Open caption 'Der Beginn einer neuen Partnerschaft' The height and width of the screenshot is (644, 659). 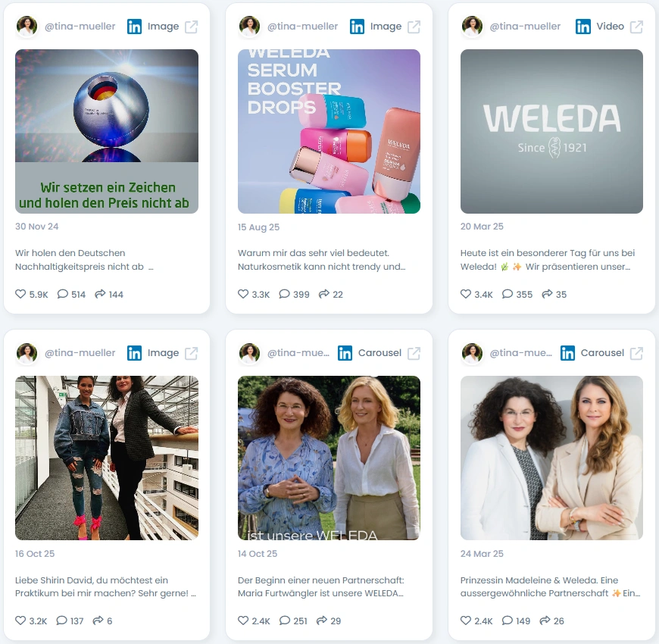pyautogui.click(x=320, y=587)
